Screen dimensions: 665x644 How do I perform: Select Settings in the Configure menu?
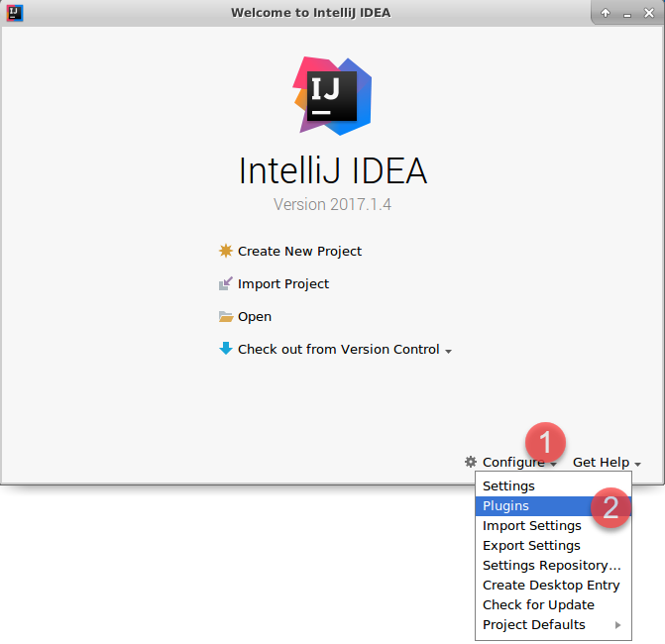coord(553,485)
